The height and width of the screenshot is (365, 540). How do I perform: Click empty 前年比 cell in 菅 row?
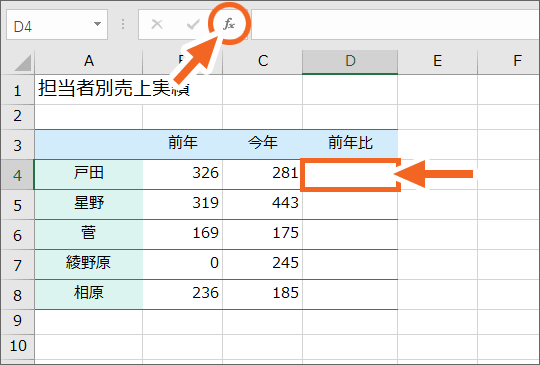pos(350,234)
